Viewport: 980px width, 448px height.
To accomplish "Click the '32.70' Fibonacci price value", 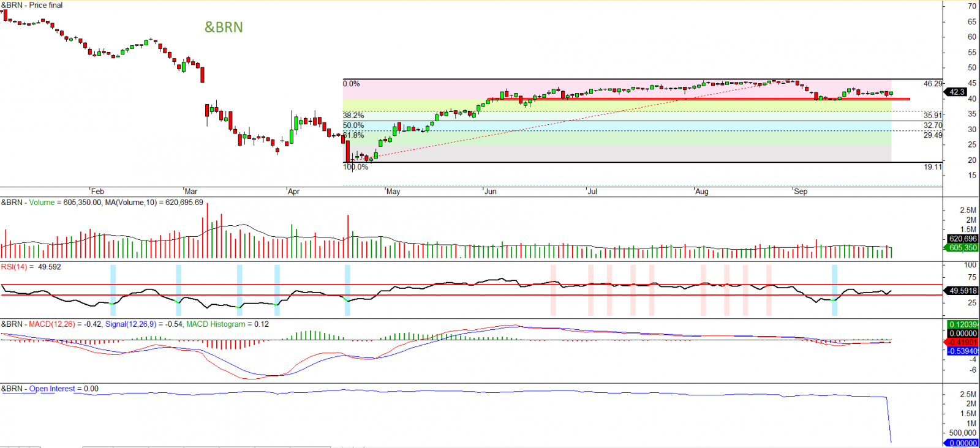I will tap(933, 125).
